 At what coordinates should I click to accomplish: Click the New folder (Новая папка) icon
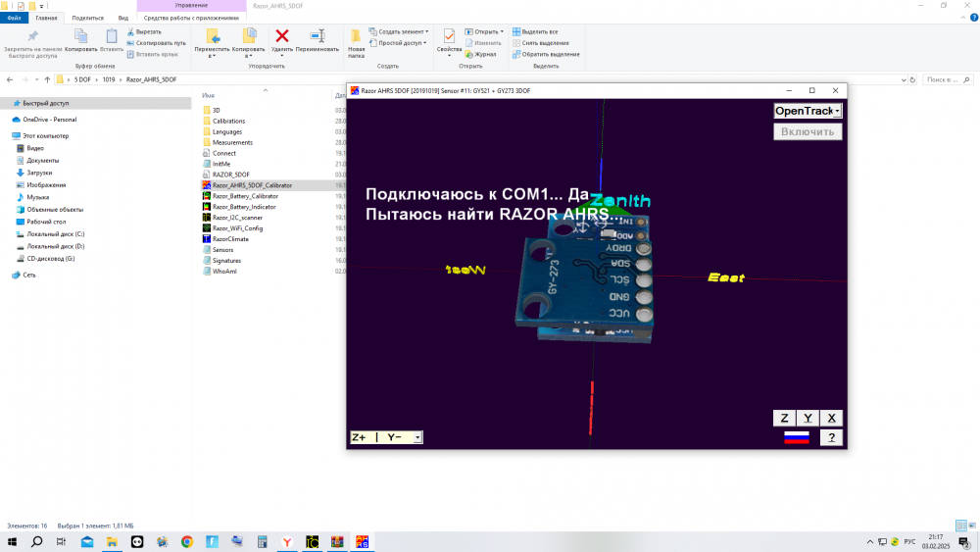[x=356, y=36]
